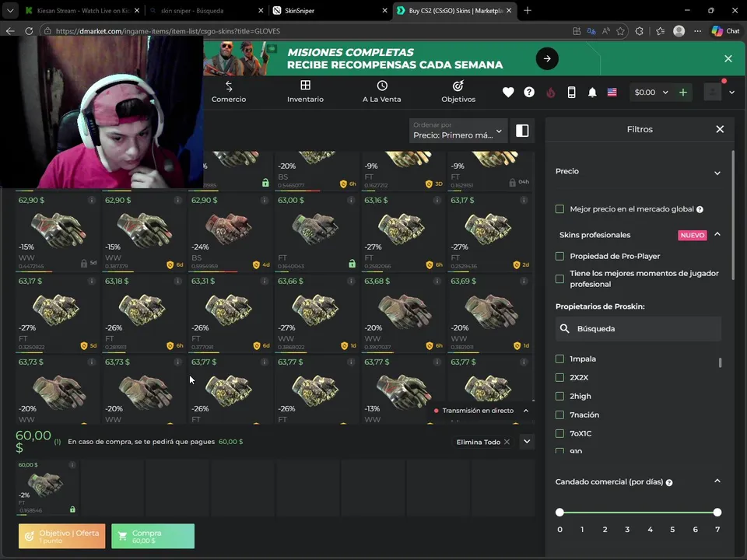The height and width of the screenshot is (560, 747).
Task: Expand Transmisión en directo panel
Action: click(526, 411)
